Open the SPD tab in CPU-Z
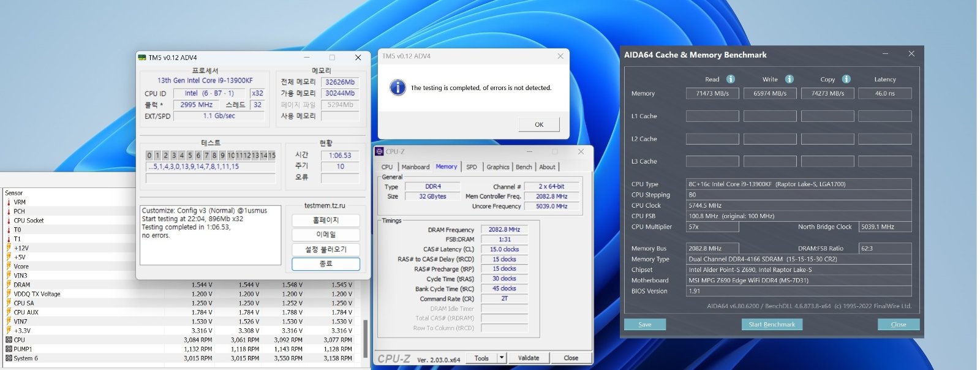980x370 pixels. pos(472,167)
